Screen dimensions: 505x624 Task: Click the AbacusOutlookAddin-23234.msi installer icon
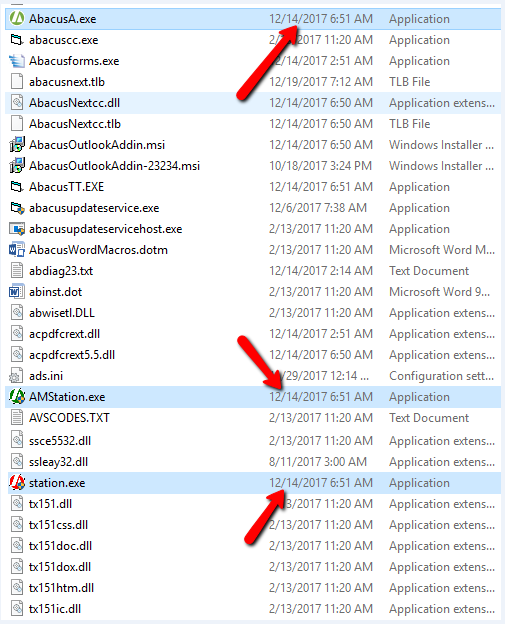pyautogui.click(x=17, y=166)
